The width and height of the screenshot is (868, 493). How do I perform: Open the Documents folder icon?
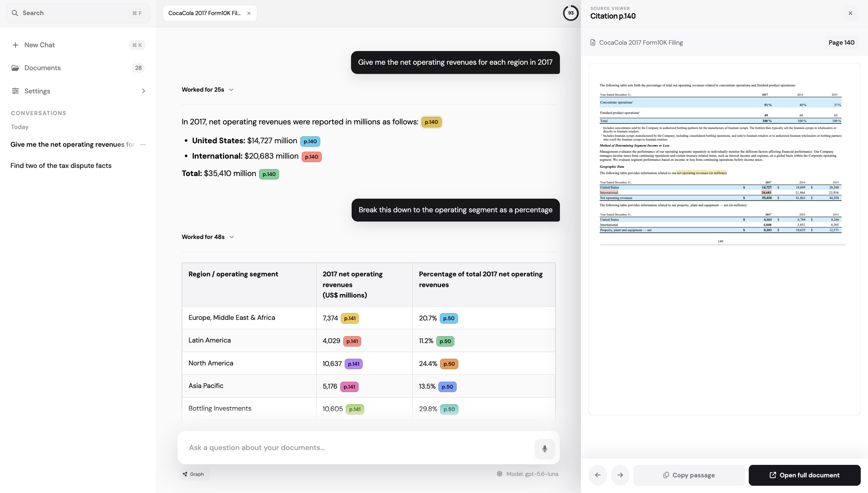tap(15, 68)
